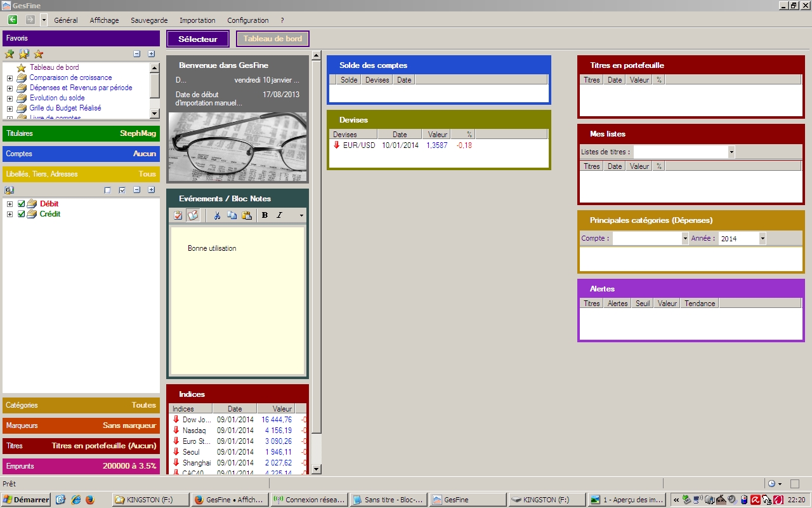Open Firefox from the taskbar quick launch

pyautogui.click(x=89, y=500)
